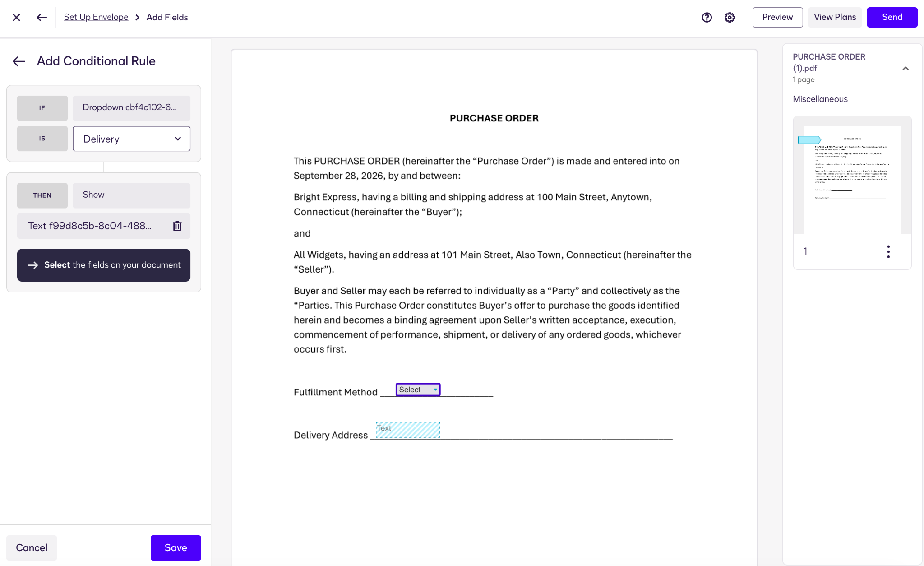Image resolution: width=924 pixels, height=566 pixels.
Task: Click Select the fields on your document
Action: 104,265
